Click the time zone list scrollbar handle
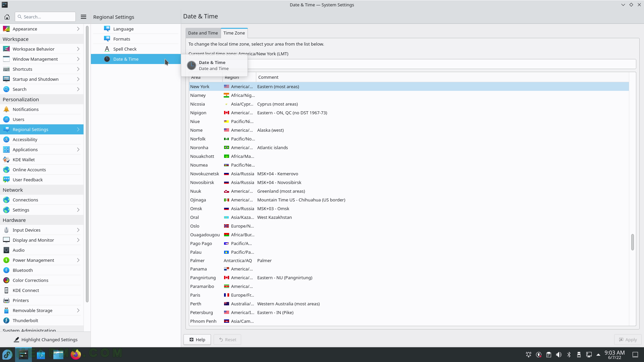The height and width of the screenshot is (362, 644). coord(633,242)
